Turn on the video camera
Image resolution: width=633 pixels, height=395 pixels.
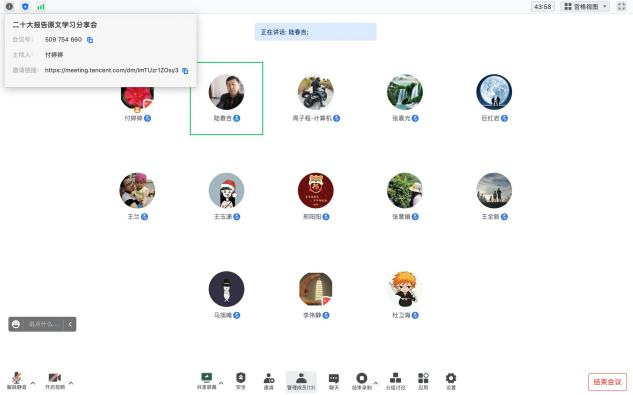coord(55,380)
